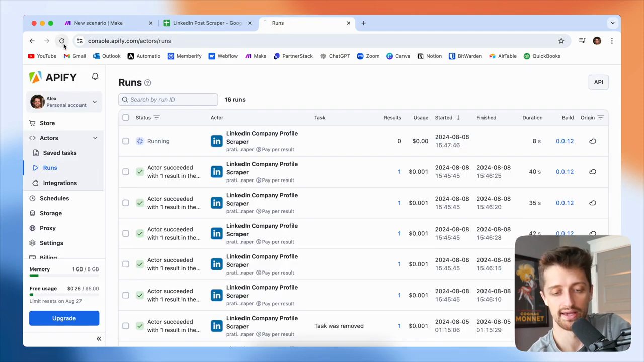Open build 0.0.12 link of Running row

click(565, 141)
